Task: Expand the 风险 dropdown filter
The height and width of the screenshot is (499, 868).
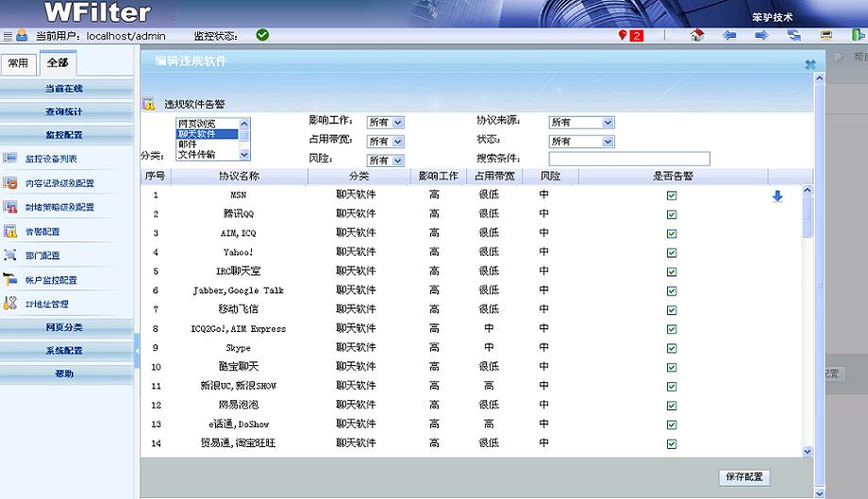Action: (x=385, y=160)
